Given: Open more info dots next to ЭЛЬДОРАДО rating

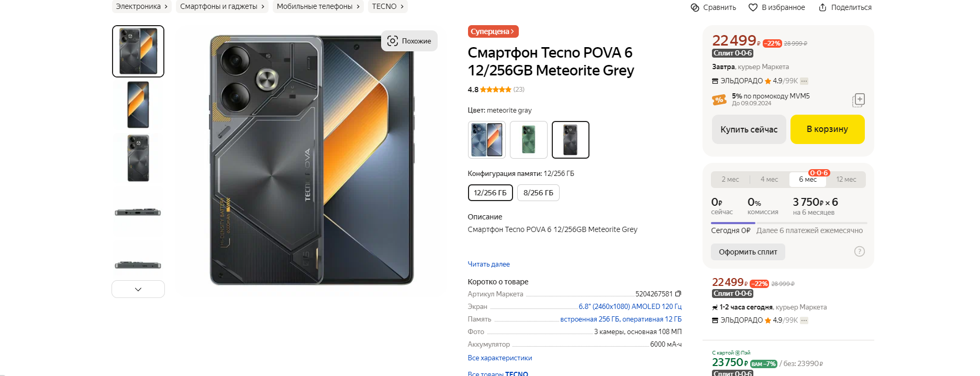Looking at the screenshot, I should click(x=804, y=81).
